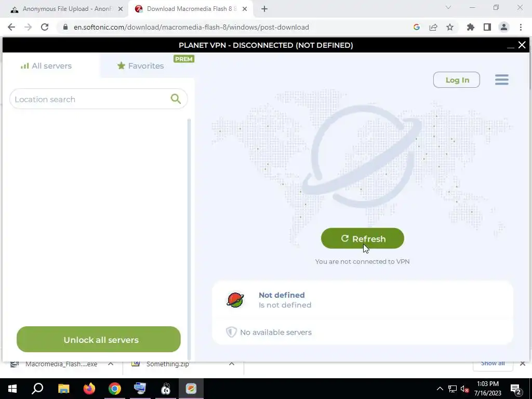
Task: Open the Chrome extensions puzzle icon
Action: tap(471, 27)
